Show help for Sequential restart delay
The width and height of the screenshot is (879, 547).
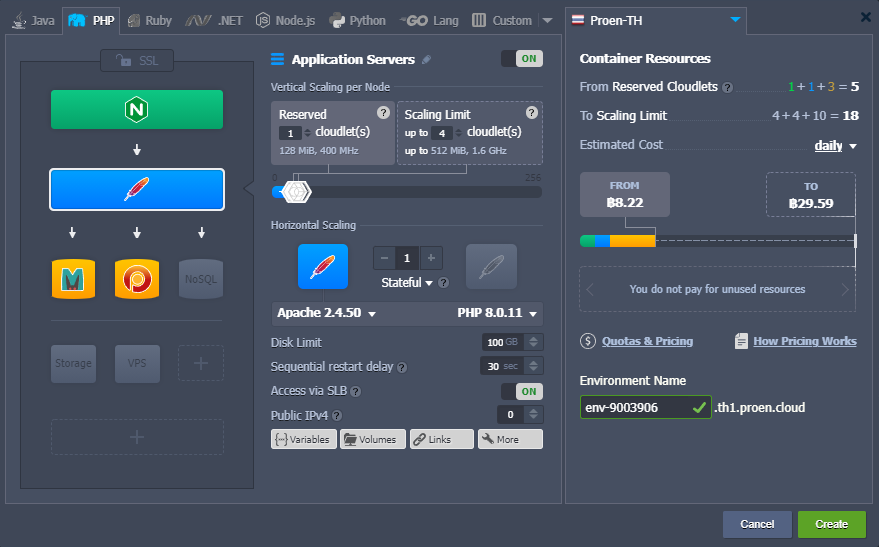[402, 368]
